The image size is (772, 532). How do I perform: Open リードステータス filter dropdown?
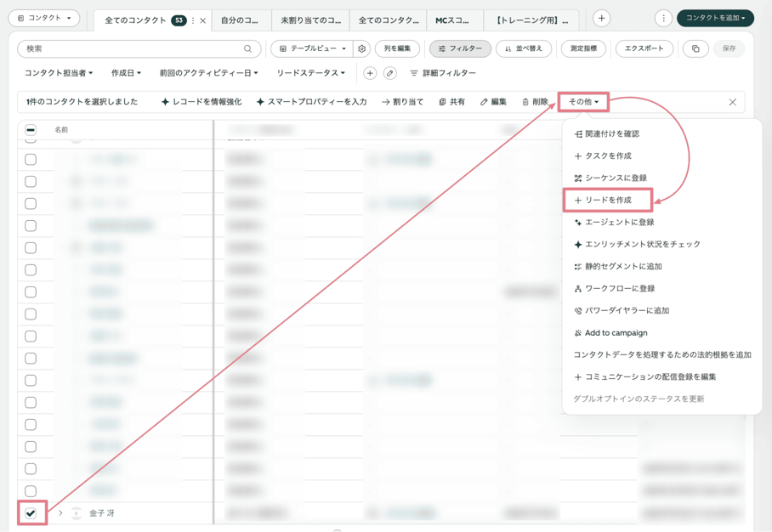tap(310, 73)
